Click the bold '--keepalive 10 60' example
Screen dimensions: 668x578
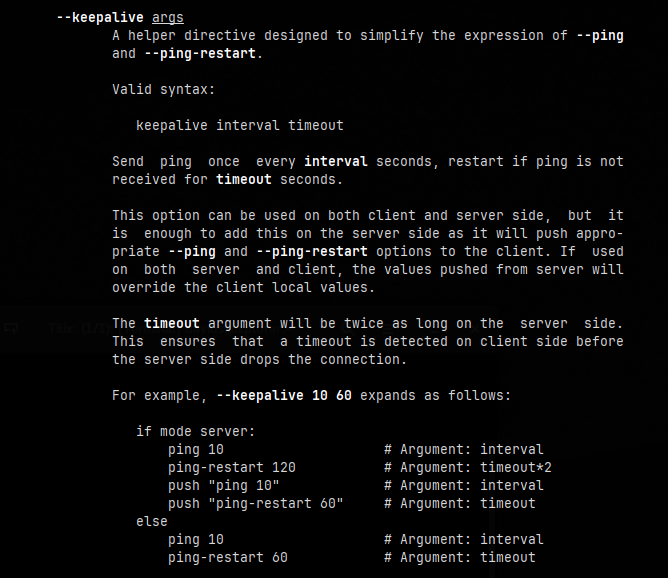[x=283, y=395]
